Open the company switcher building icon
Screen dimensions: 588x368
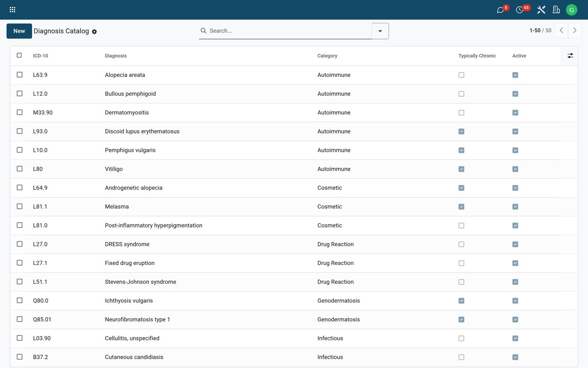tap(556, 10)
